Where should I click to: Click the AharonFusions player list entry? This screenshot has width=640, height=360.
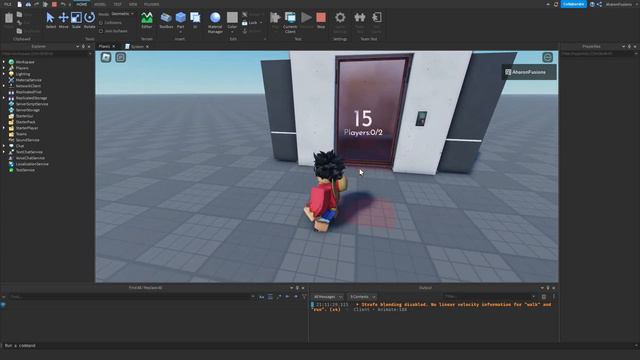point(529,72)
